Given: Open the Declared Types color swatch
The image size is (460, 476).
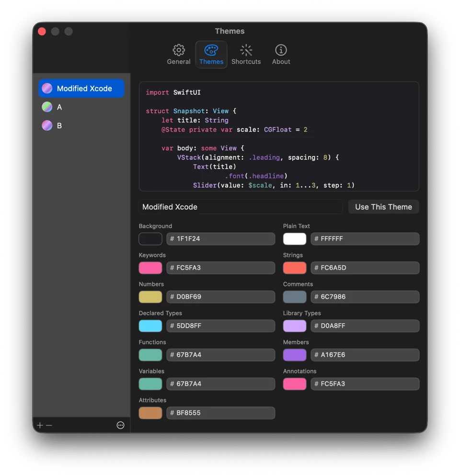Looking at the screenshot, I should [150, 326].
